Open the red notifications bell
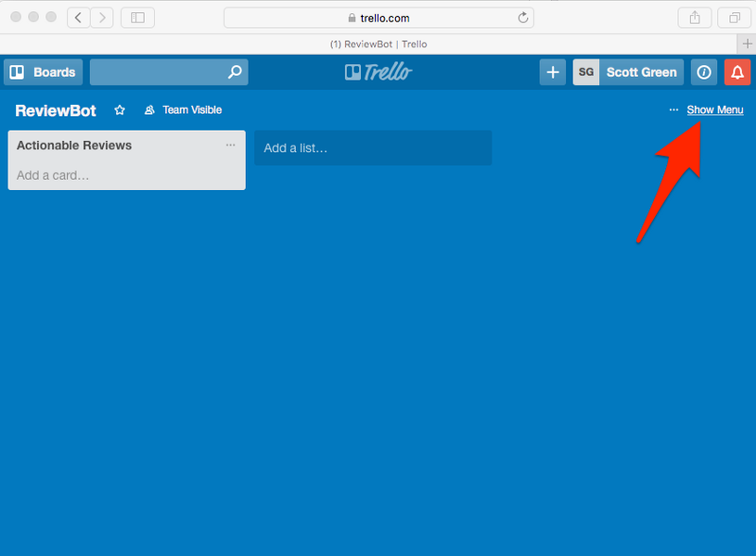Screen dimensions: 756x556 tap(737, 73)
